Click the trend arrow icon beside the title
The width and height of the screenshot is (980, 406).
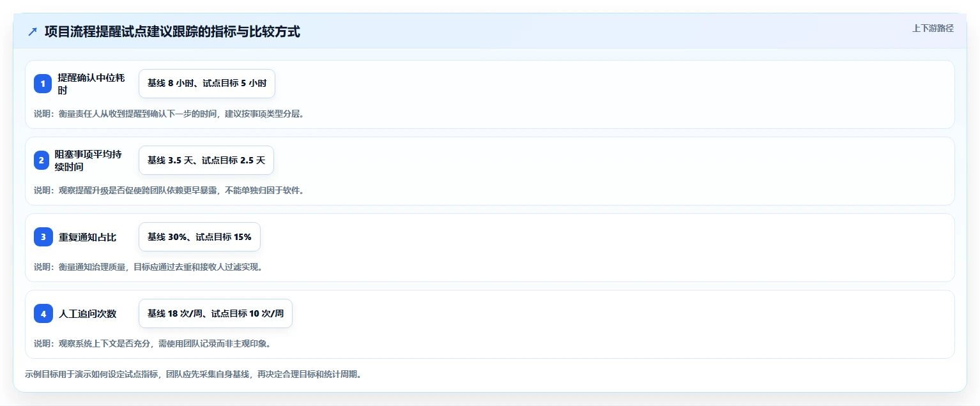[33, 31]
